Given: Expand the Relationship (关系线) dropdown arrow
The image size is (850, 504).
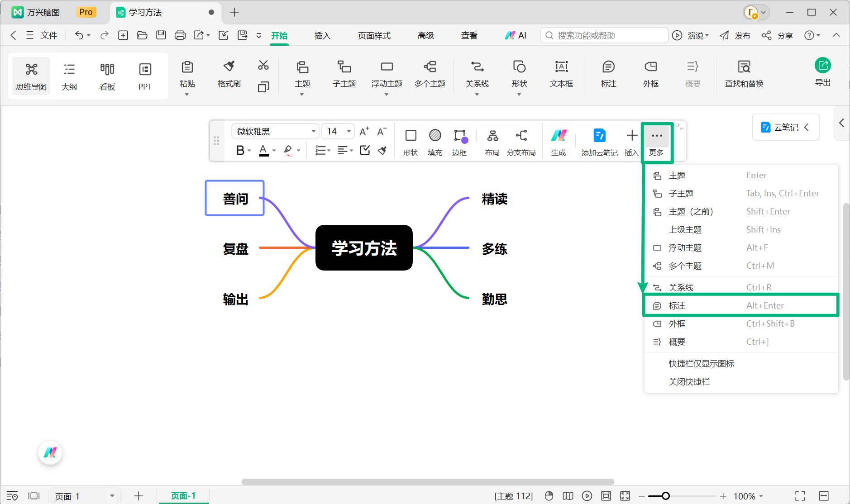Looking at the screenshot, I should (x=477, y=95).
